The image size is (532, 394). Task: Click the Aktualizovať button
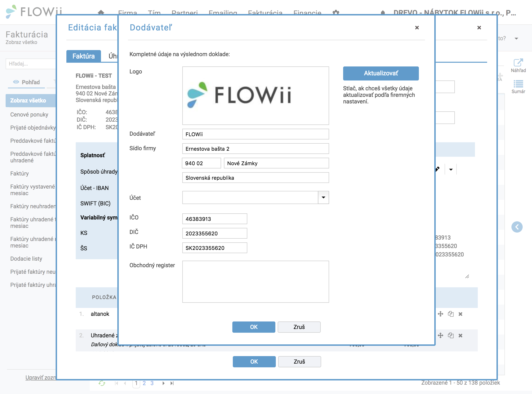[381, 73]
